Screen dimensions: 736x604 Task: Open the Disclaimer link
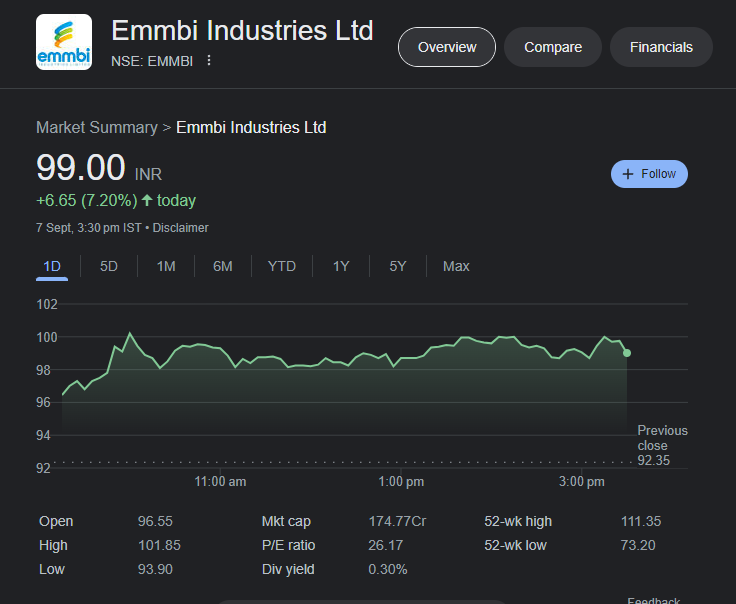click(180, 228)
